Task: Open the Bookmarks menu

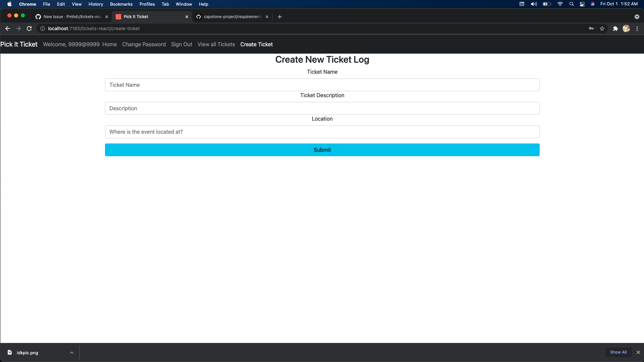Action: coord(121,4)
